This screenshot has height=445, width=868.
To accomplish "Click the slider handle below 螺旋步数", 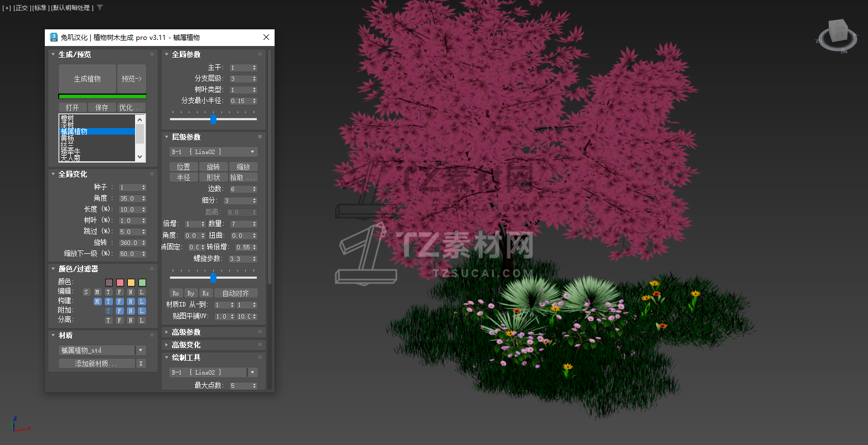I will tap(213, 277).
